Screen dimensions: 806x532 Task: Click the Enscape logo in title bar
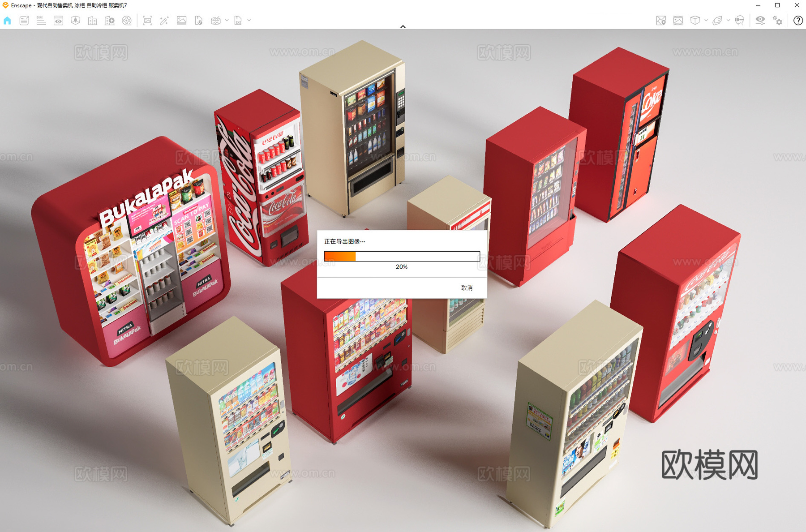click(5, 5)
